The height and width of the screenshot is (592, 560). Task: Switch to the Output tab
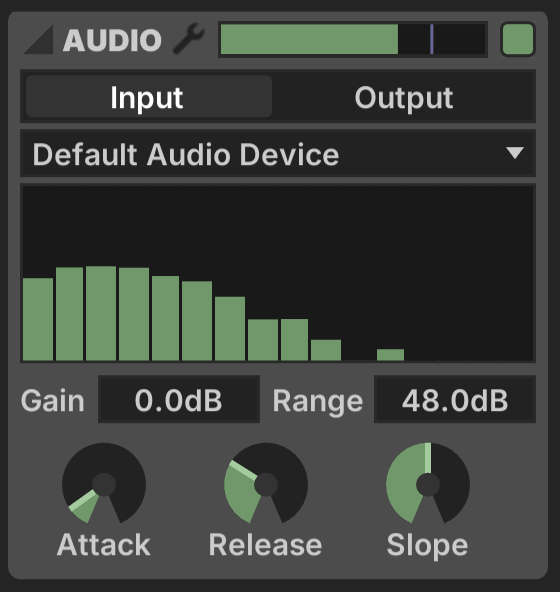[x=404, y=97]
